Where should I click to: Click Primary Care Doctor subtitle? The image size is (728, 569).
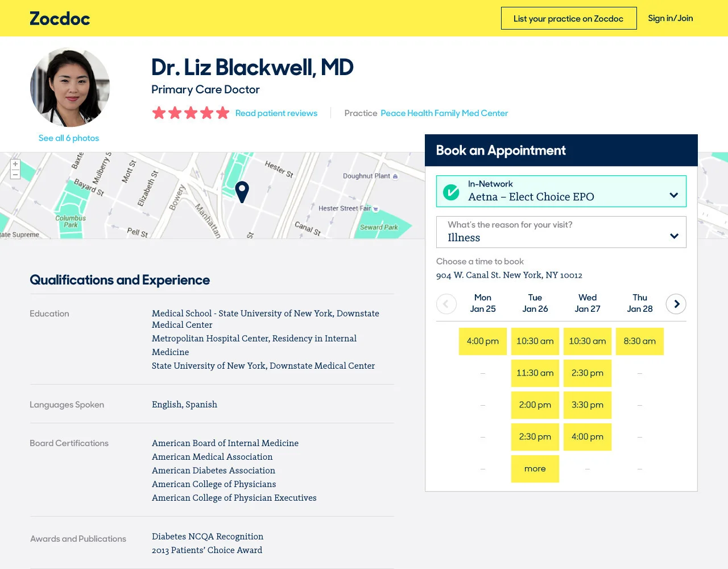[205, 89]
